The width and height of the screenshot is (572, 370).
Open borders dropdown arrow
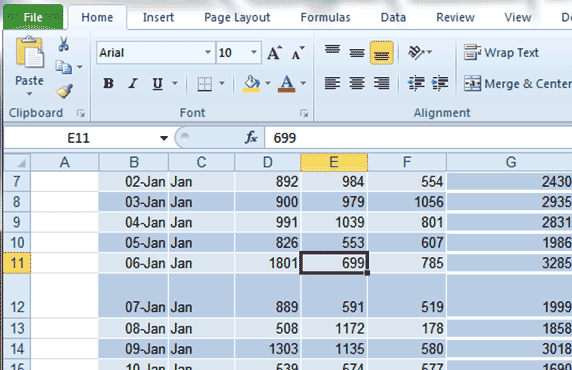tap(221, 84)
